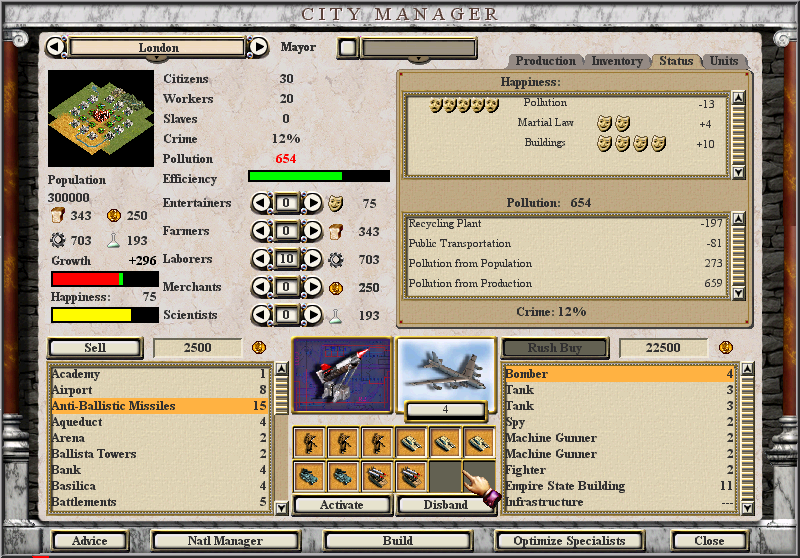Select the rightmost tank icon in garrison
Viewport: 800px width, 558px height.
(478, 443)
